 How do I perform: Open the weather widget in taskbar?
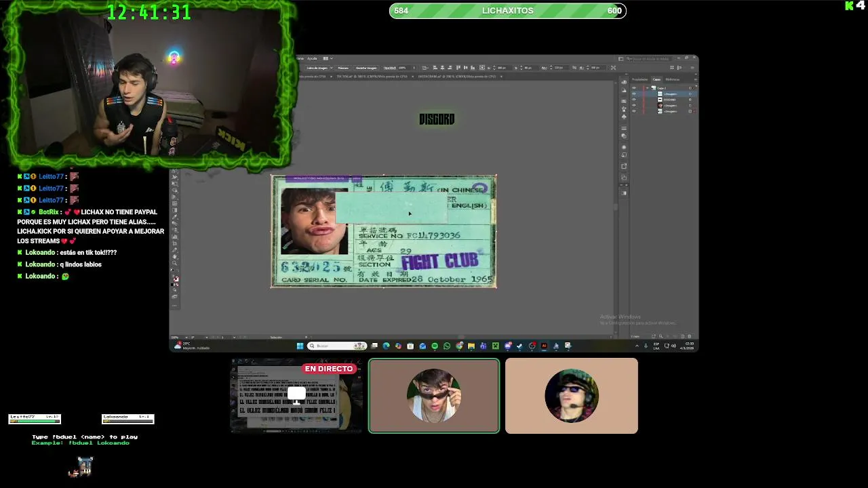pos(193,346)
